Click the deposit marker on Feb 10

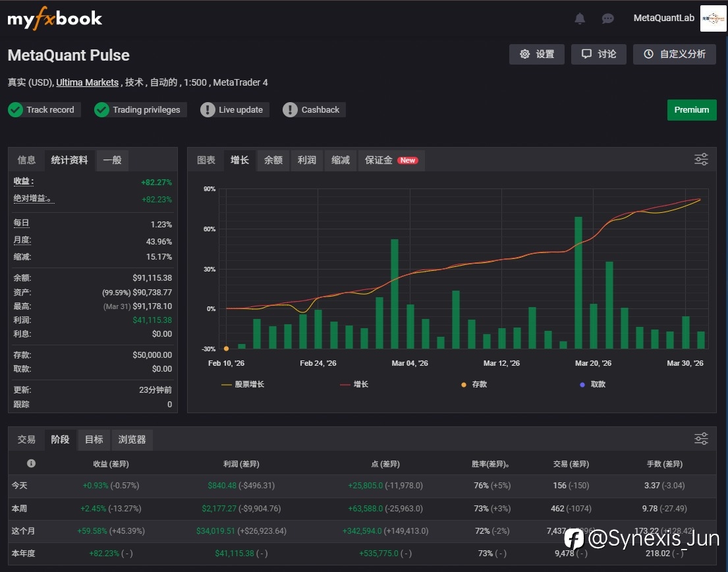226,349
